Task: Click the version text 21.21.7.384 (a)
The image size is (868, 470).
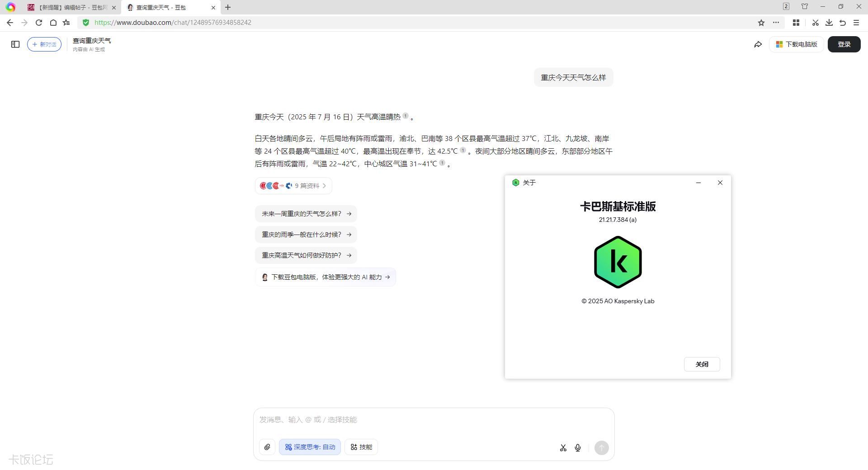Action: point(618,220)
